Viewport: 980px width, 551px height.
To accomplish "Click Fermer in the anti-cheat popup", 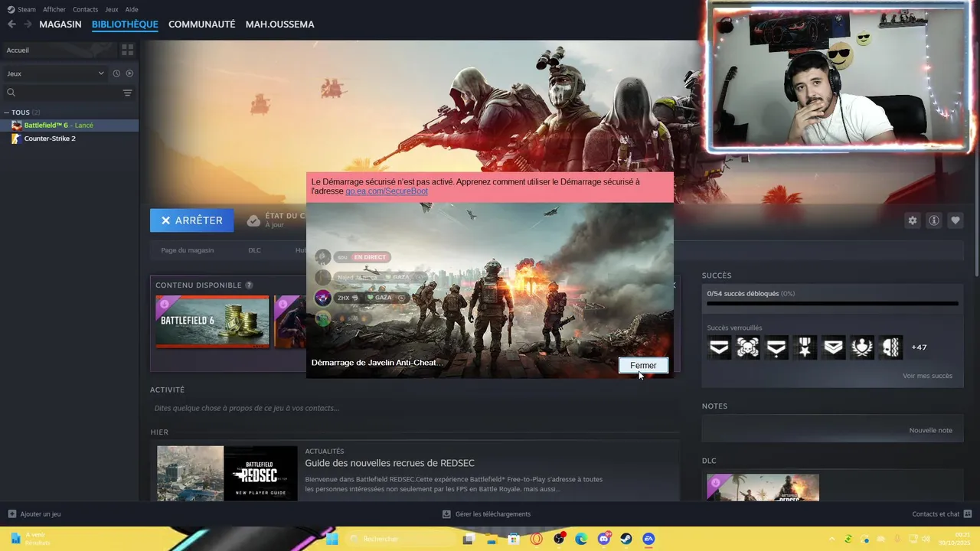I will coord(643,366).
